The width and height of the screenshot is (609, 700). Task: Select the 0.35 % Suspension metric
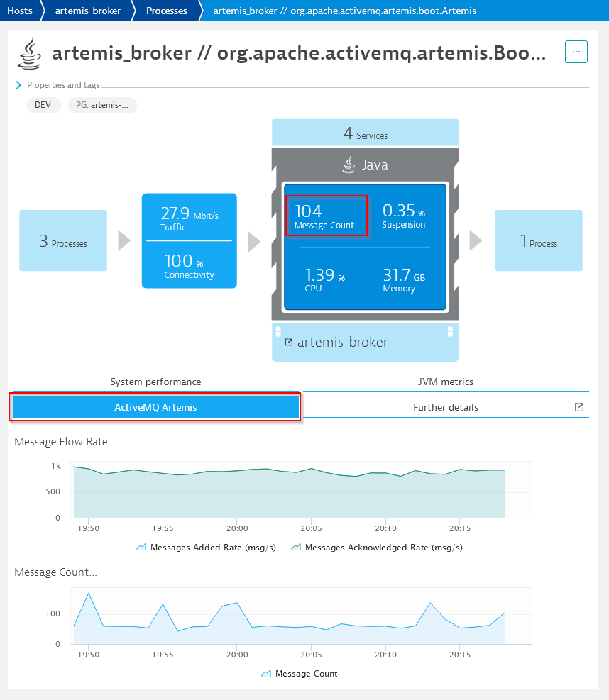coord(403,216)
